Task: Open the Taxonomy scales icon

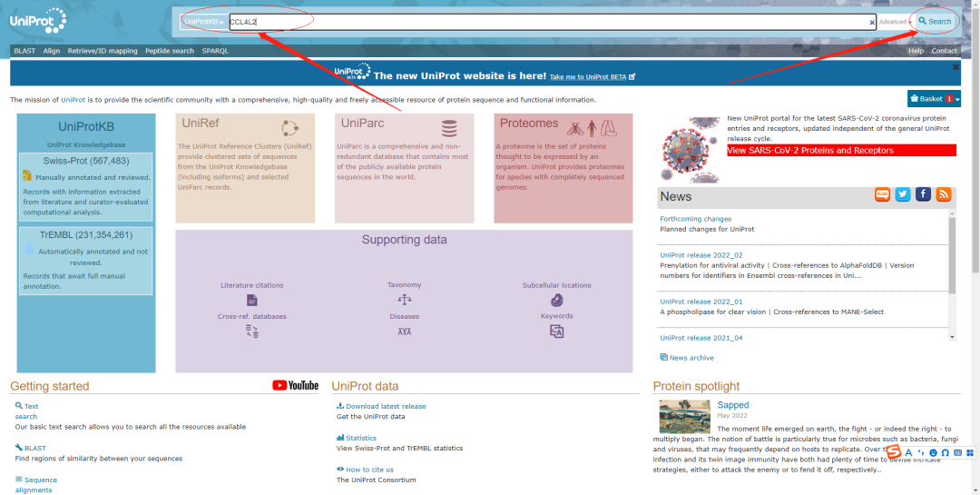Action: pyautogui.click(x=404, y=300)
